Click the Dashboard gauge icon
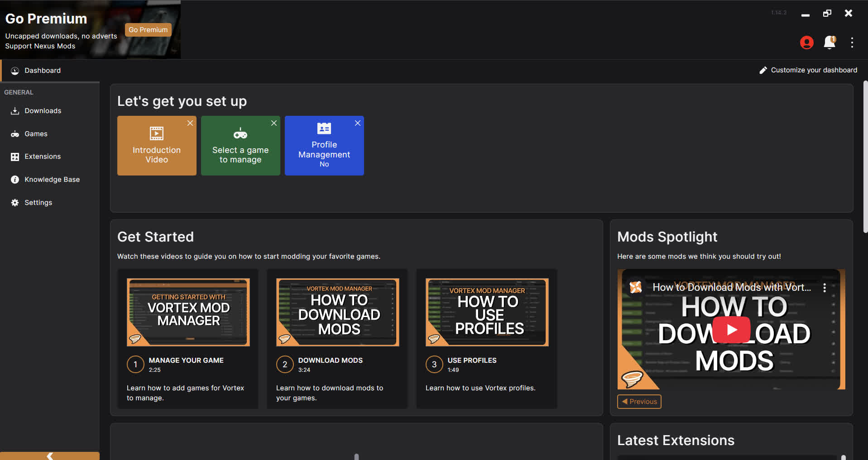The image size is (868, 460). coord(15,71)
